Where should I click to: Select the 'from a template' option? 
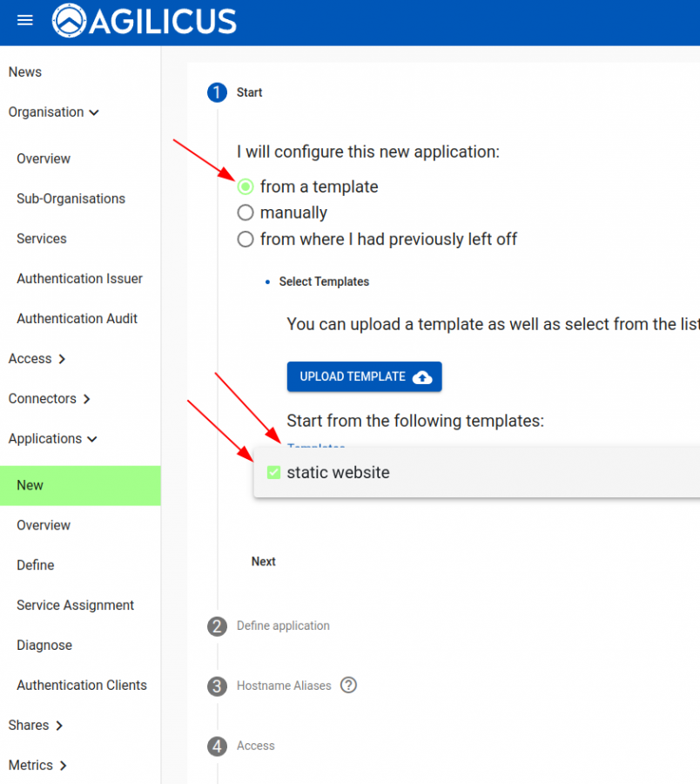[246, 186]
